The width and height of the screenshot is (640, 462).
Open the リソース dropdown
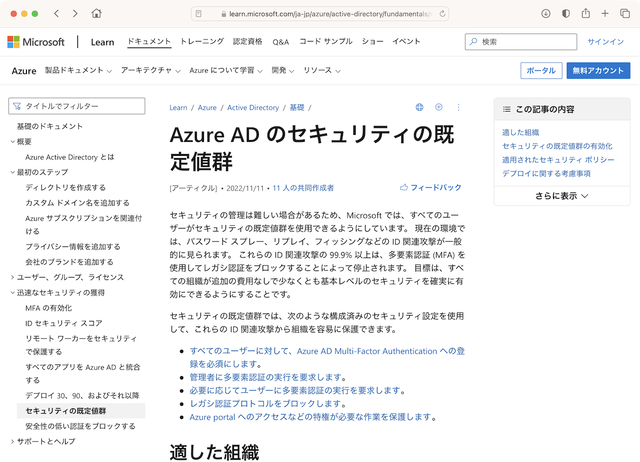coord(322,71)
